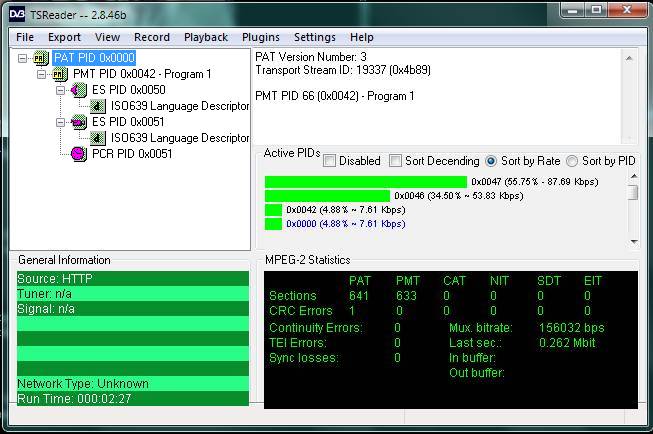This screenshot has height=434, width=653.
Task: Open the File menu
Action: [x=25, y=37]
